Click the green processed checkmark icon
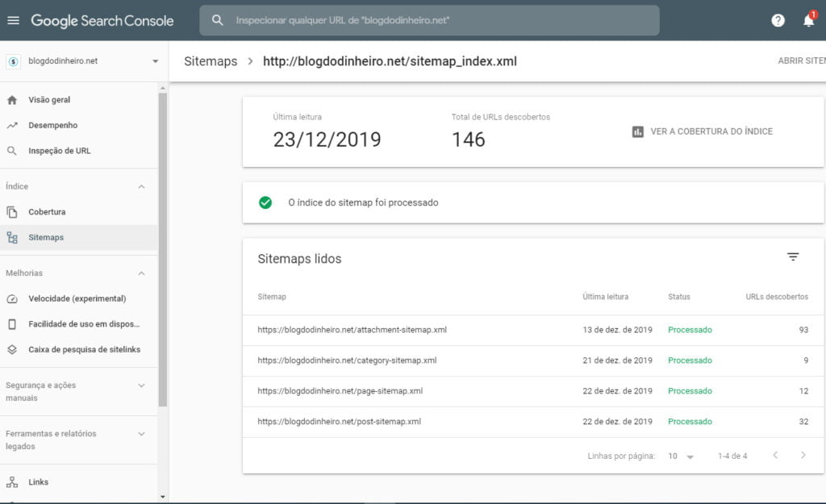 (265, 202)
